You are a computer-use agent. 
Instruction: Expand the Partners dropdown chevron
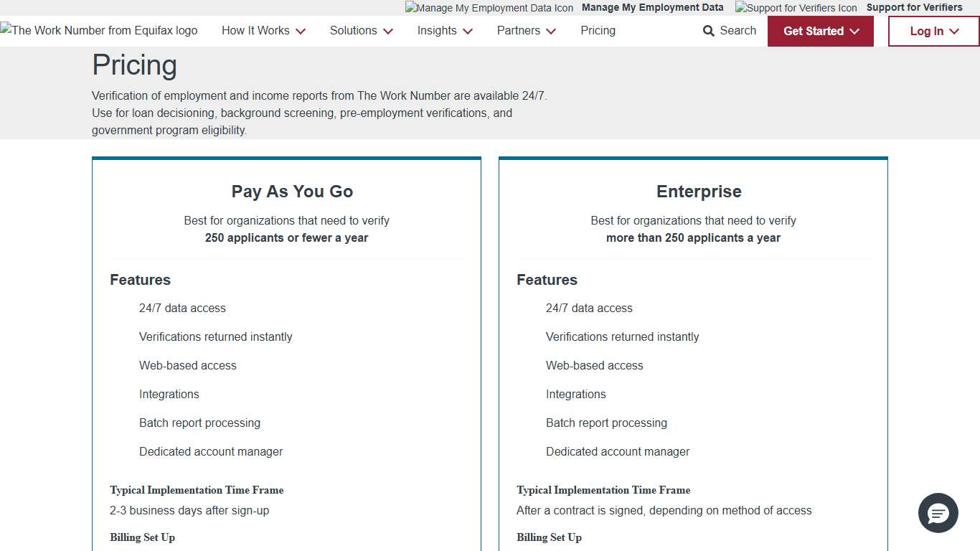tap(550, 32)
